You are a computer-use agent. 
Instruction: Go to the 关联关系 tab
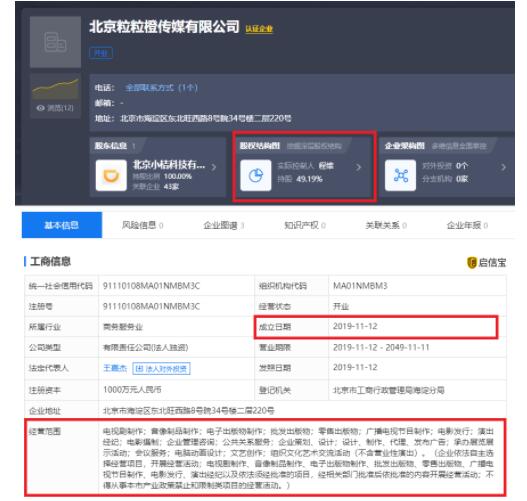tap(386, 225)
